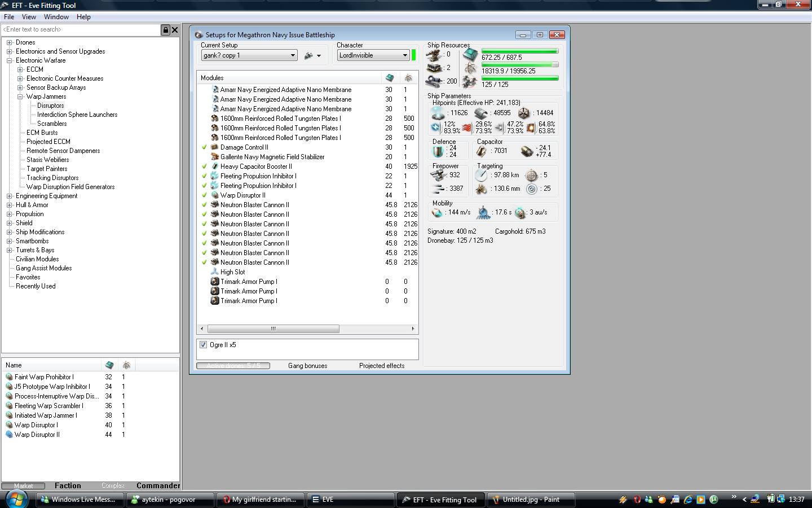Switch to the Market tab
The height and width of the screenshot is (508, 812).
coord(23,485)
